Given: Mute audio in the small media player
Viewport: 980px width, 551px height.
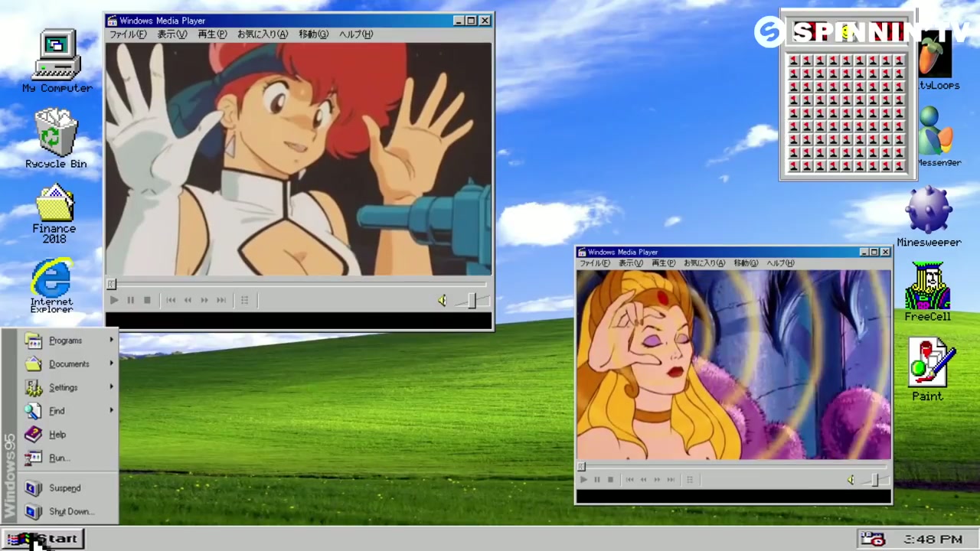Looking at the screenshot, I should [850, 480].
